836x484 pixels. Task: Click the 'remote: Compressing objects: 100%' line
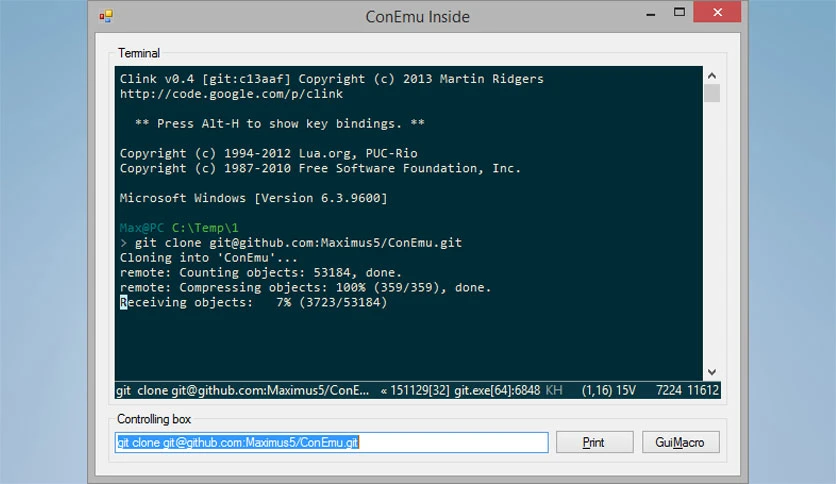tap(305, 288)
